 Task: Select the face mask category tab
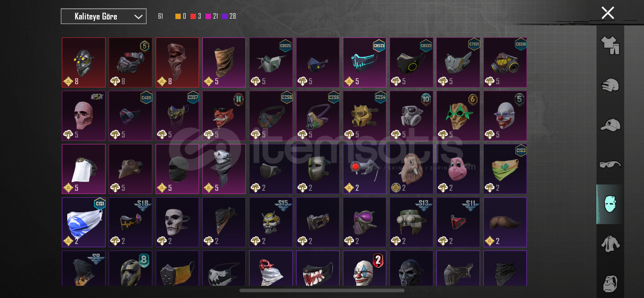(x=610, y=204)
